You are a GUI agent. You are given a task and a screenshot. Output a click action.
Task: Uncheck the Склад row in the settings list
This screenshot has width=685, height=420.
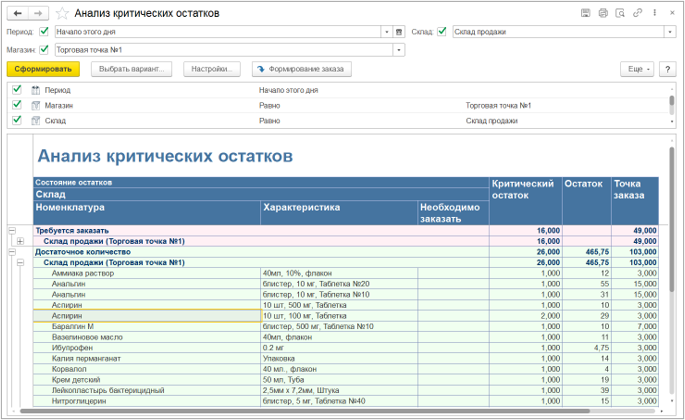[17, 120]
